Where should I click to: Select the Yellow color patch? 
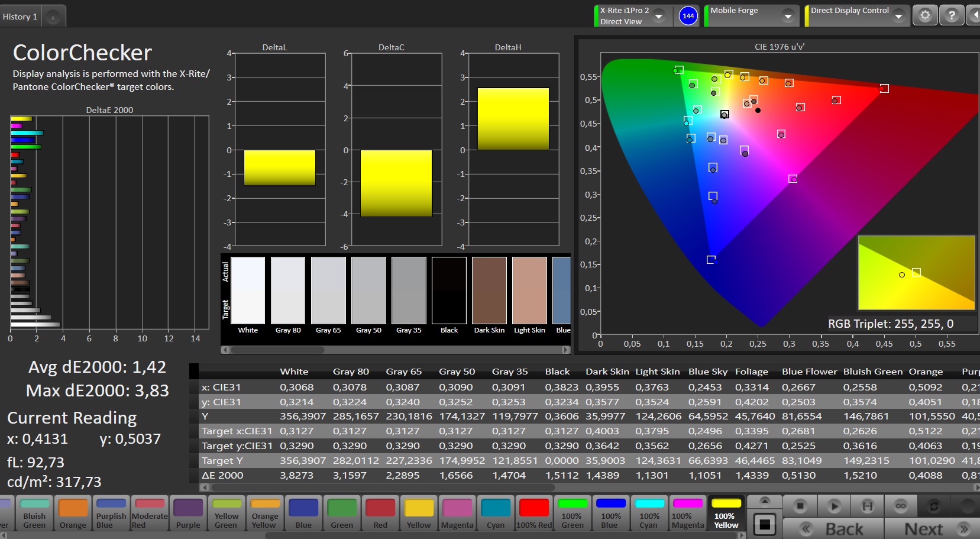[419, 513]
